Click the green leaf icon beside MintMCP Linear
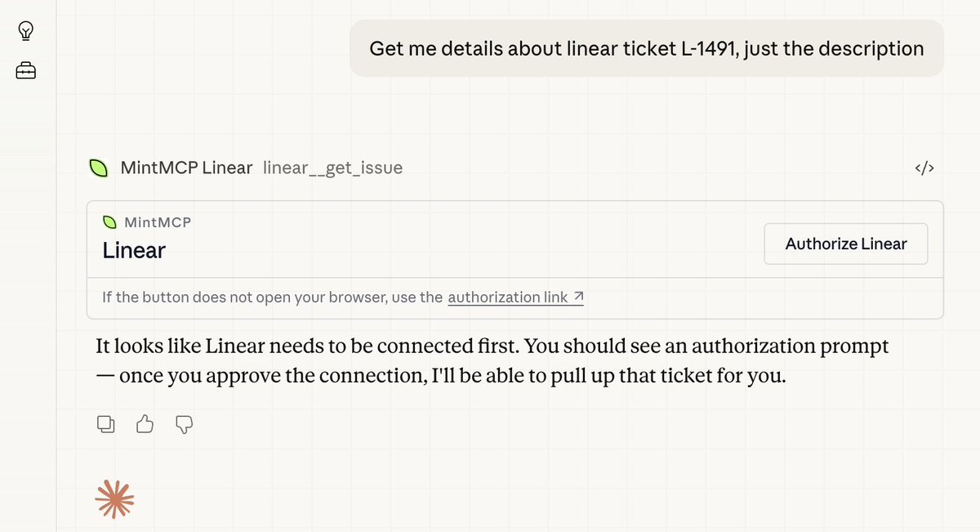Viewport: 980px width, 532px height. click(99, 168)
